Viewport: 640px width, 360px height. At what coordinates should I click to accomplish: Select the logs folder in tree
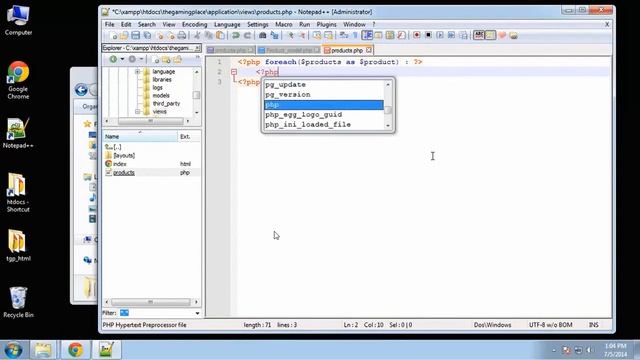pyautogui.click(x=158, y=88)
